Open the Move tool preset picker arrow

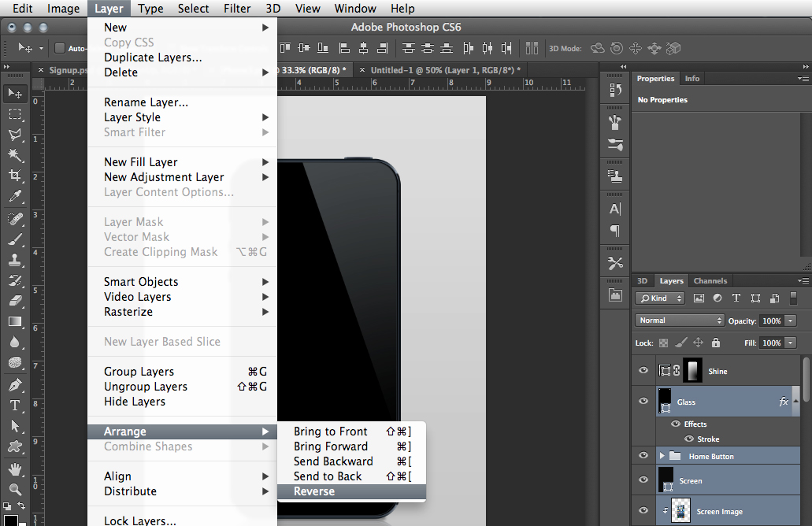[41, 49]
